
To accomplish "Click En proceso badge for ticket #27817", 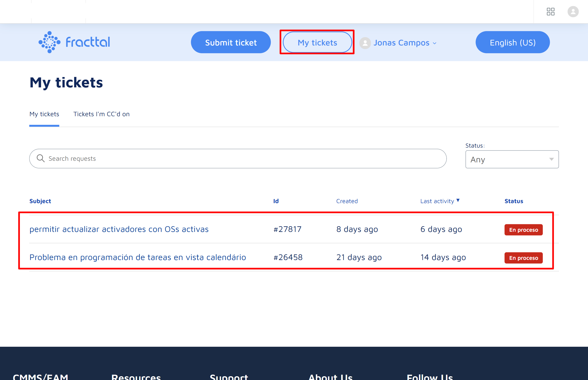I will pyautogui.click(x=523, y=230).
